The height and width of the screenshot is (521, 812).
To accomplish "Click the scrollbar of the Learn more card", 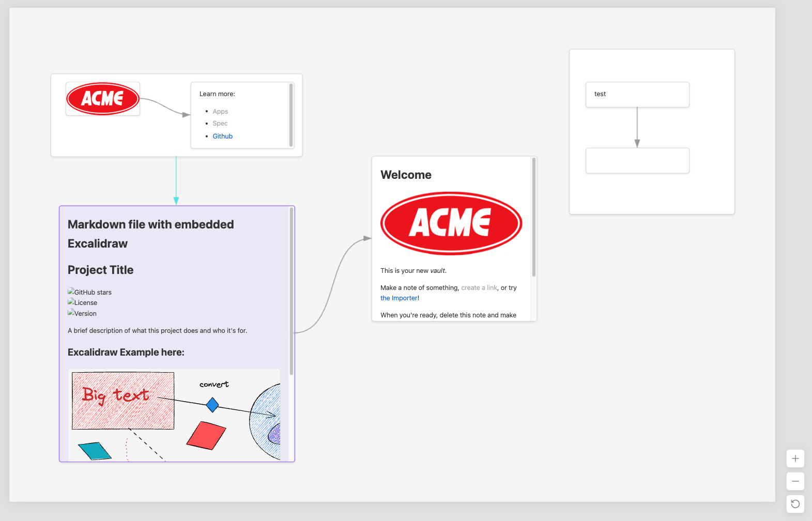I will 291,115.
